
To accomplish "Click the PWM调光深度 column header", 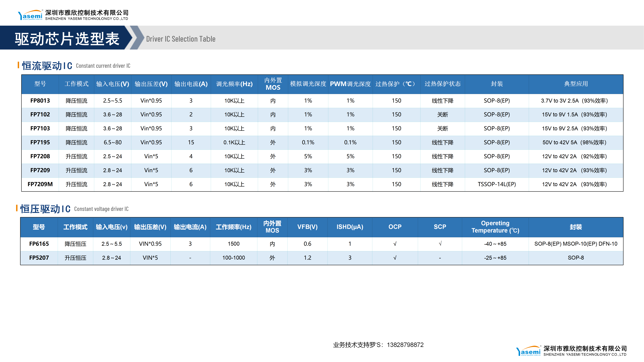I will coord(350,84).
